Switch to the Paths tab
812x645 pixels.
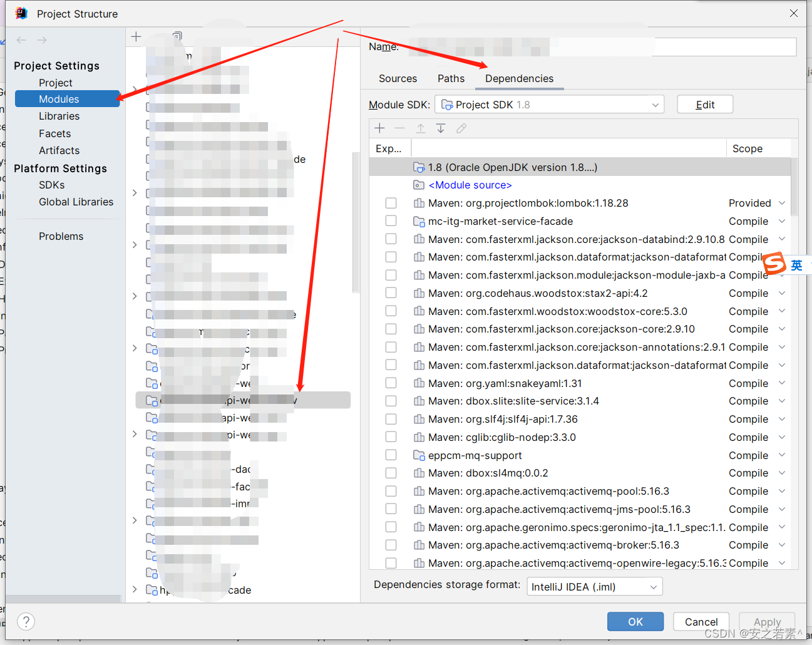[x=451, y=78]
